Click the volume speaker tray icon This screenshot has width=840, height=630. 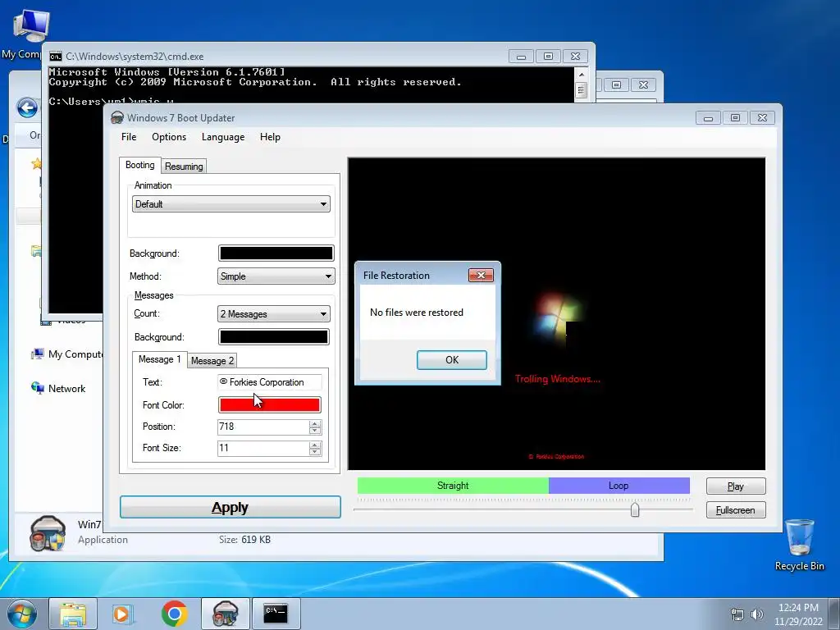coord(757,614)
